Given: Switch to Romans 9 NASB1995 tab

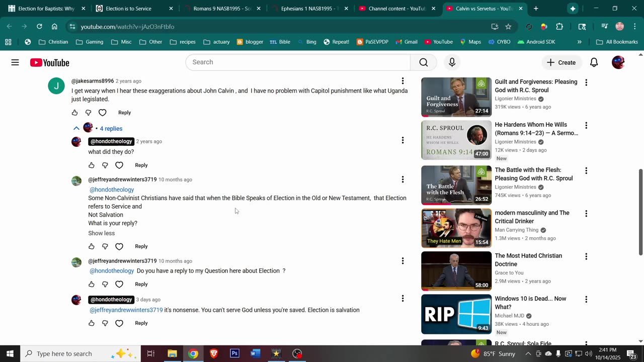Looking at the screenshot, I should click(x=221, y=9).
